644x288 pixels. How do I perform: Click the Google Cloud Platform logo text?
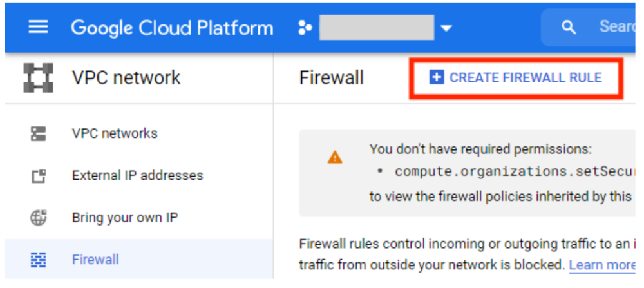click(172, 28)
